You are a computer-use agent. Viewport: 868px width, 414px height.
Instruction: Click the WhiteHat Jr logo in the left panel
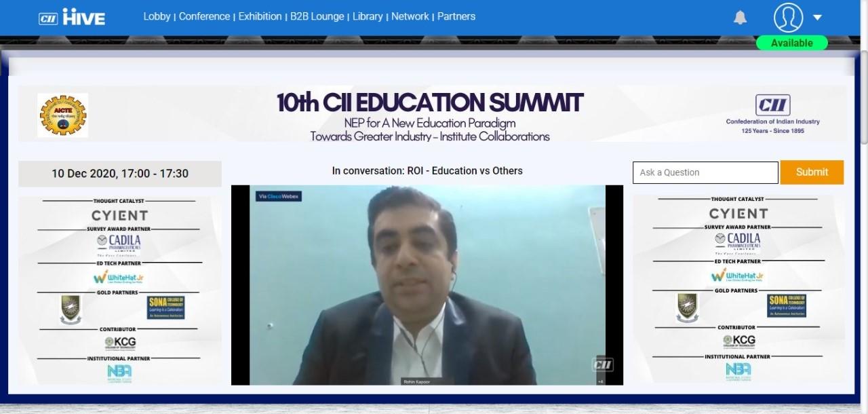119,277
